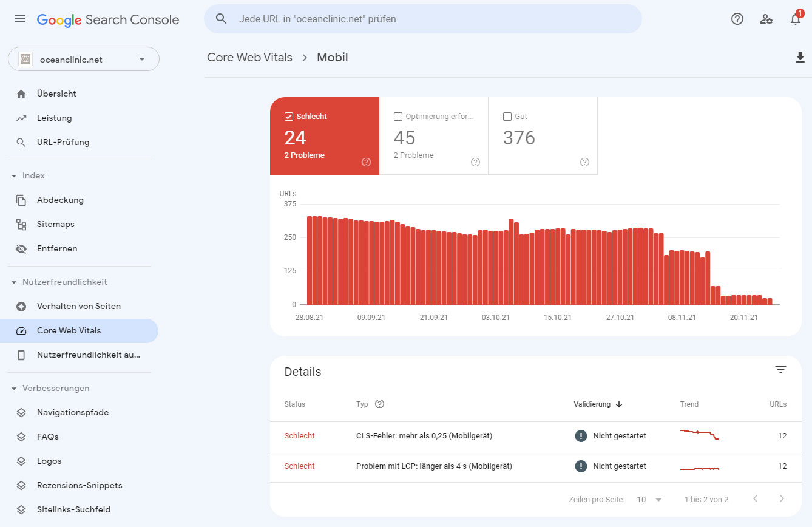Click the export download icon
812x527 pixels.
(800, 58)
